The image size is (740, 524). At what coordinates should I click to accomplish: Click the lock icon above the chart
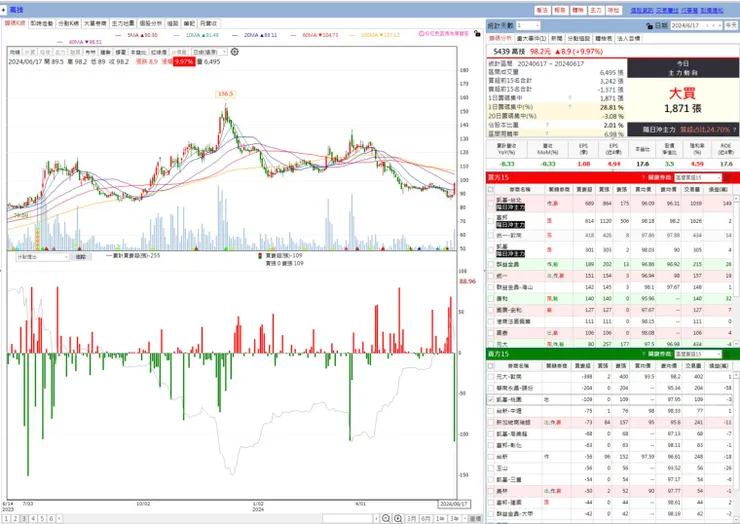click(x=477, y=34)
